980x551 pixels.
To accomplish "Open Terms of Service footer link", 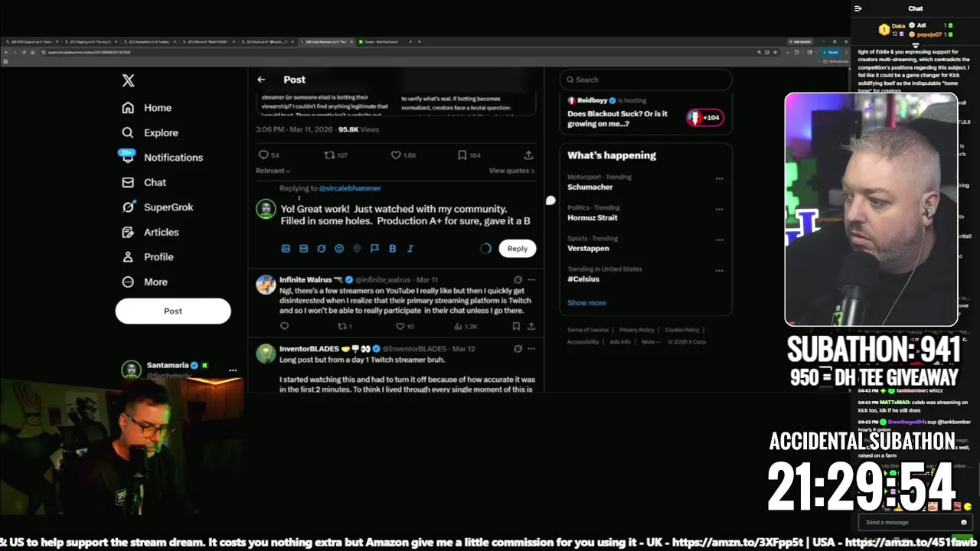I will [x=588, y=330].
